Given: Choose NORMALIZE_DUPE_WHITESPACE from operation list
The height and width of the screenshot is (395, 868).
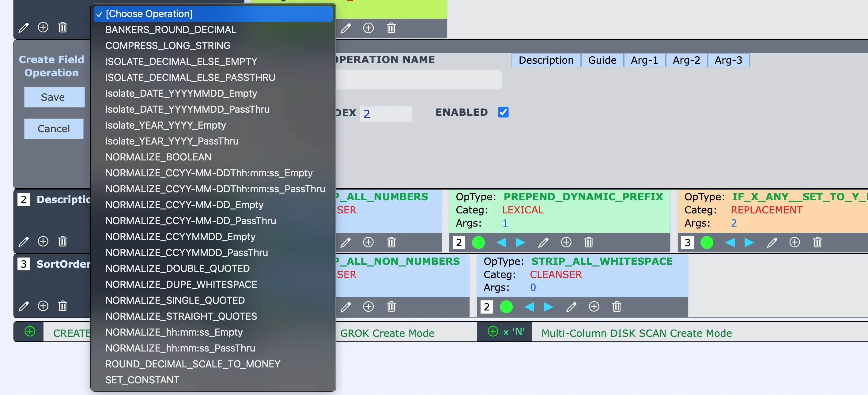Looking at the screenshot, I should coord(213,284).
